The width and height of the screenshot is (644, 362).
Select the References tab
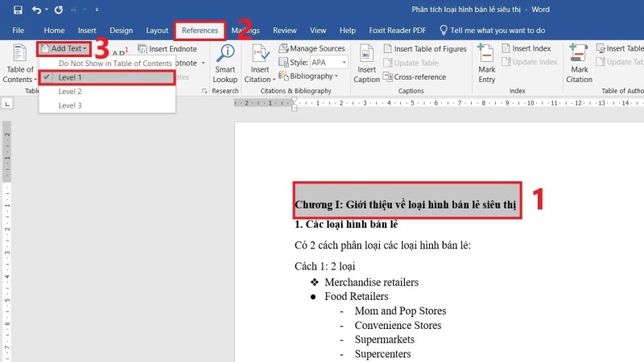200,31
